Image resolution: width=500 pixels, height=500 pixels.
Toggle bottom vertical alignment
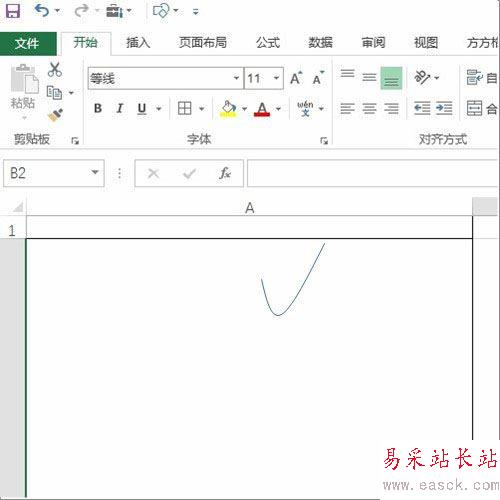tap(391, 78)
